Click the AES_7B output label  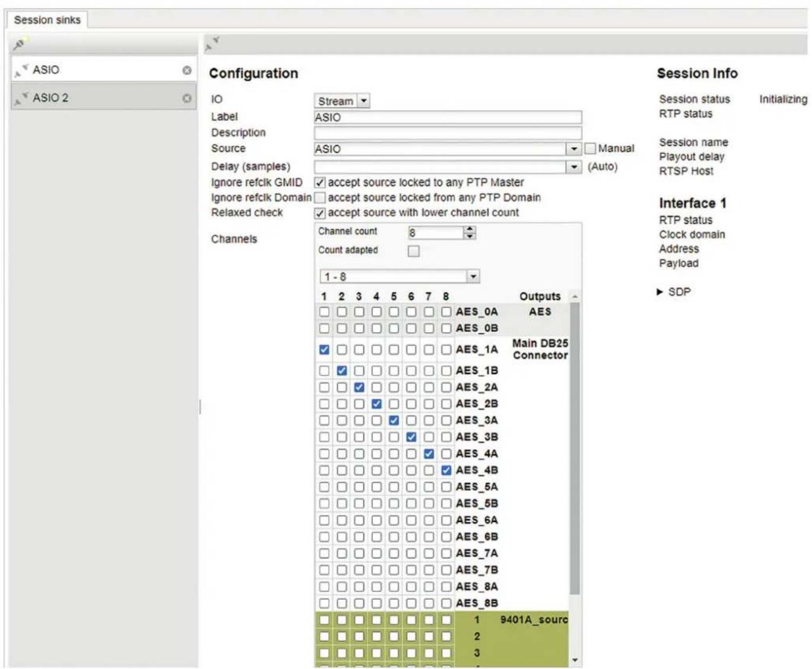pos(477,570)
